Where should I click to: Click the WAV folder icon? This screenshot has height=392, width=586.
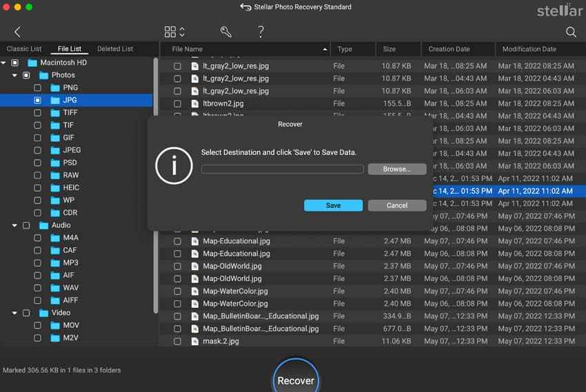click(x=55, y=288)
